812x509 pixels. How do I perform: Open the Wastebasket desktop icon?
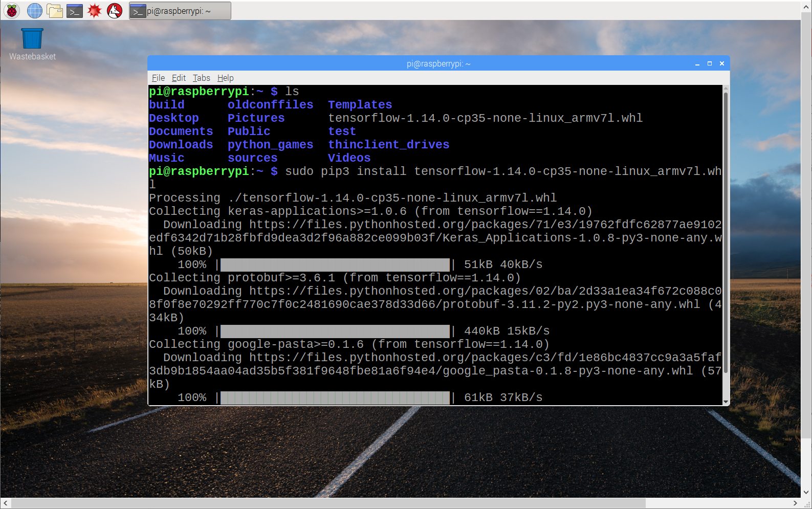32,45
